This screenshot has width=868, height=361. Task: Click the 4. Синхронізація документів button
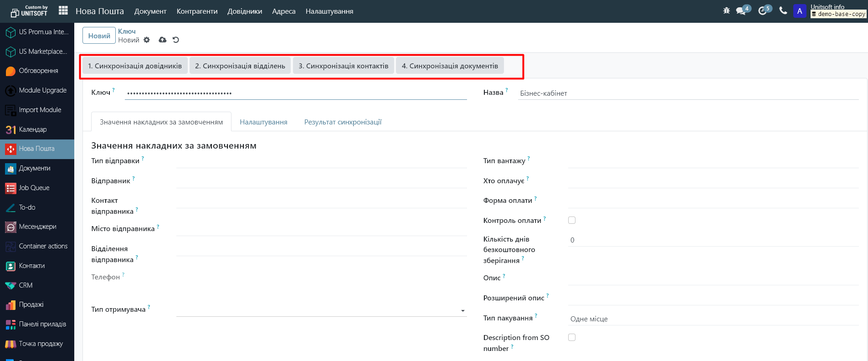pos(450,66)
